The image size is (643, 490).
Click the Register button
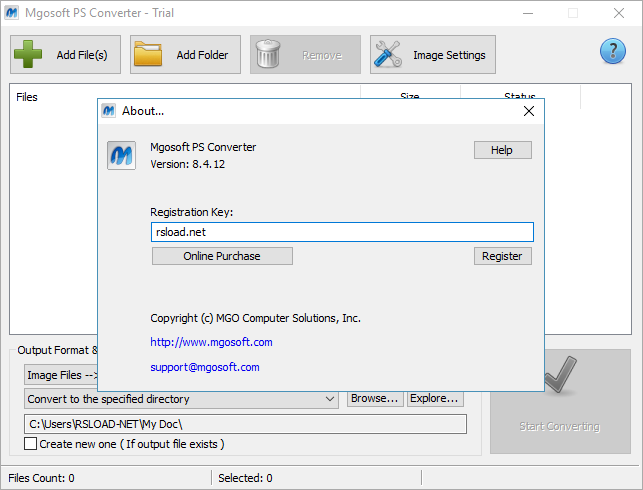(x=502, y=256)
